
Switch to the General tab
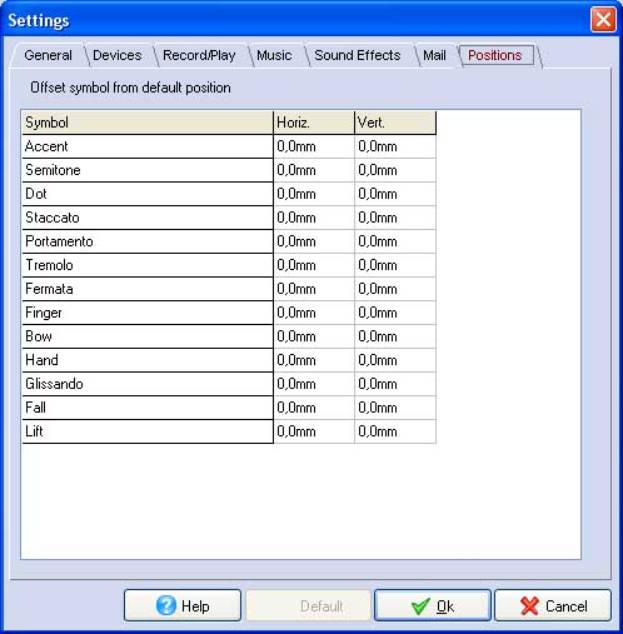coord(48,55)
